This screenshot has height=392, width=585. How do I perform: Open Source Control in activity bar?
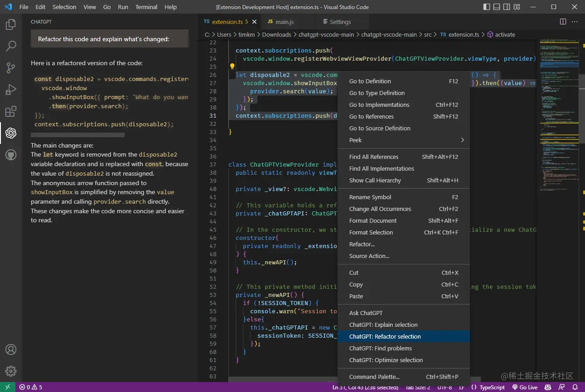[x=11, y=68]
